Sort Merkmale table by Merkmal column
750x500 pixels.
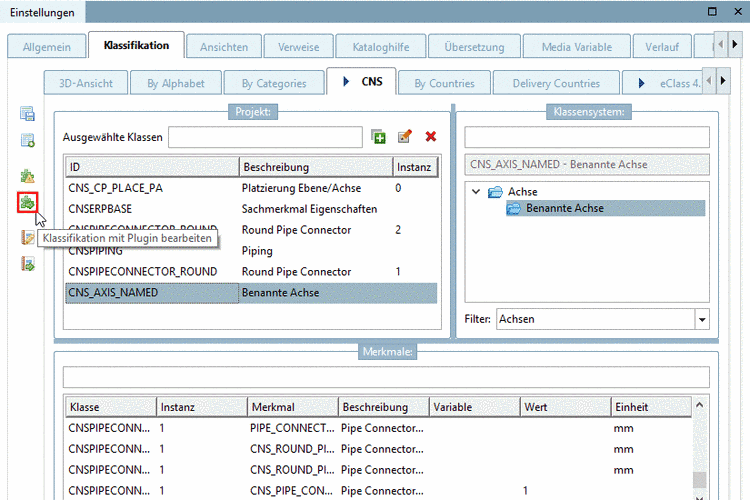pos(293,407)
